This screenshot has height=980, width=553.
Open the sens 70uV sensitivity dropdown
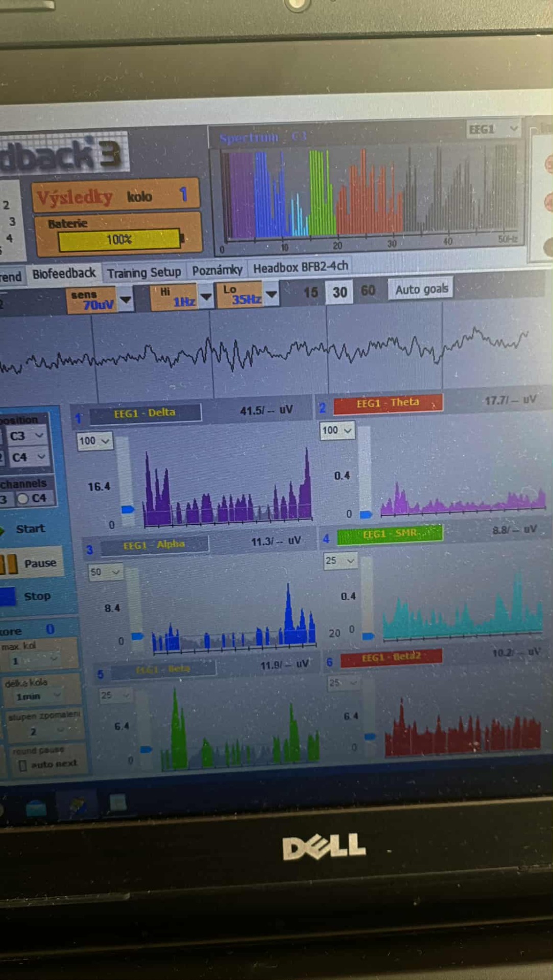(125, 300)
